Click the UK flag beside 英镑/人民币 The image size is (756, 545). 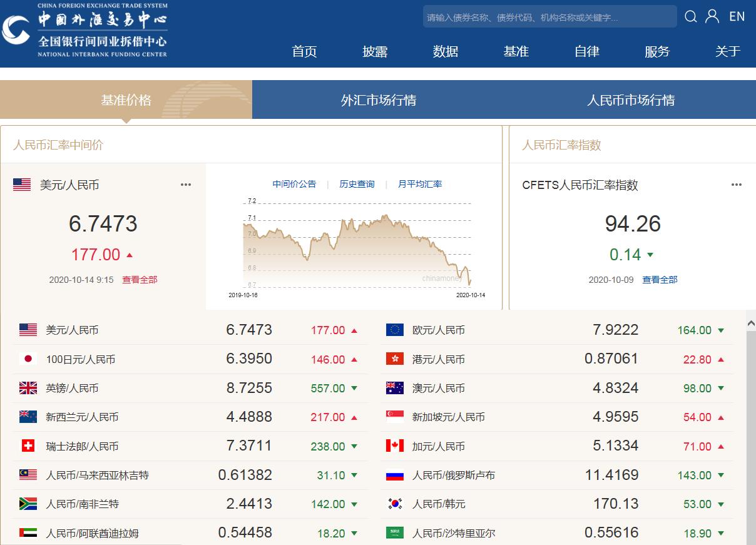click(x=28, y=388)
